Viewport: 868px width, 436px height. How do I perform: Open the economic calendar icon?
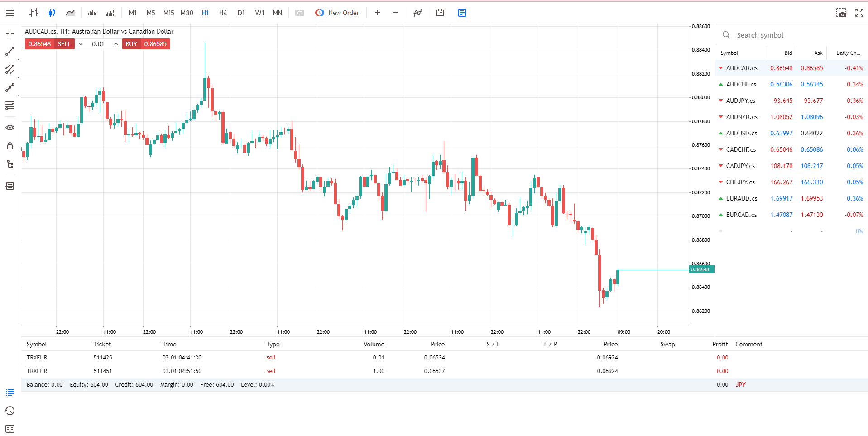point(440,13)
